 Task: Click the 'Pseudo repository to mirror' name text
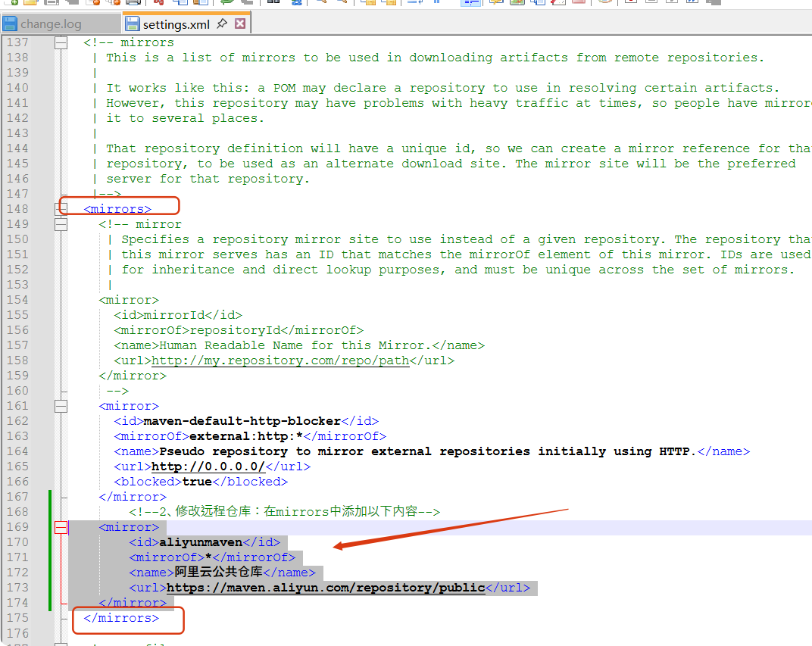tap(425, 451)
